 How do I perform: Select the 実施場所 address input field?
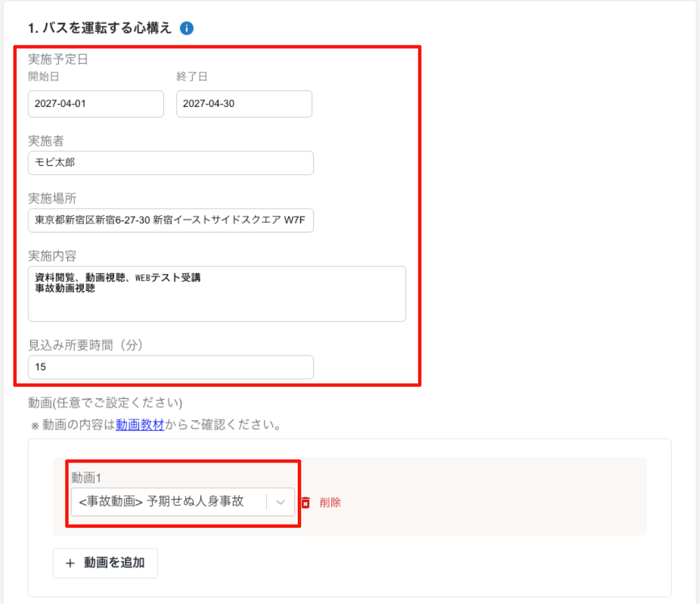170,220
